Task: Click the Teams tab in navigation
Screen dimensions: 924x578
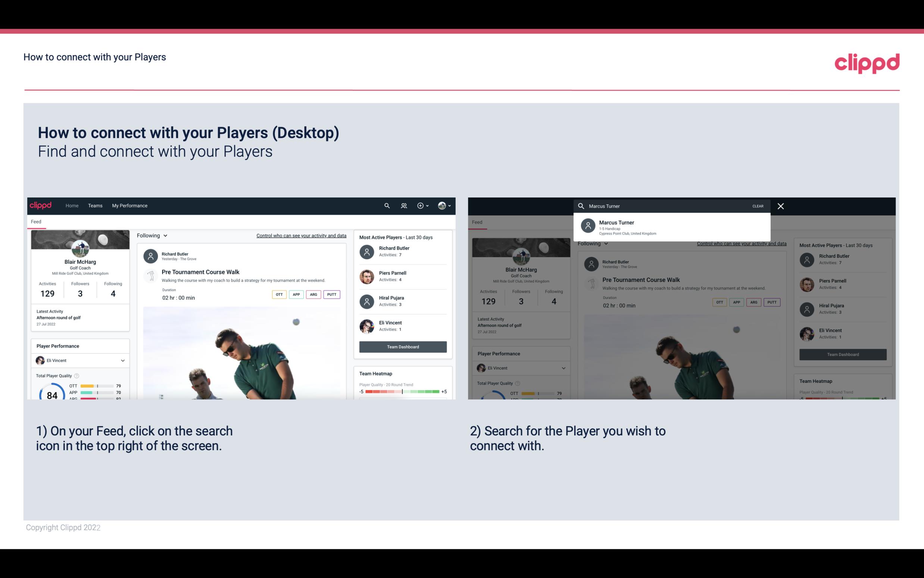Action: point(95,206)
